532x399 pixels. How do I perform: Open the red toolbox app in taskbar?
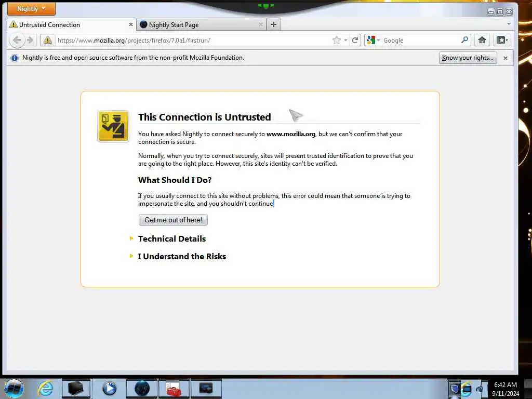[x=174, y=389]
